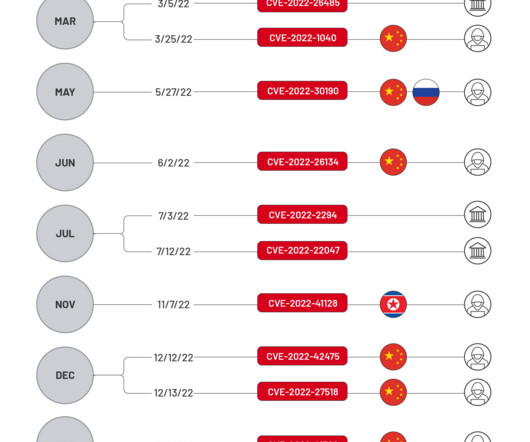Click the China flag next to CVE-2022-1040
This screenshot has height=442, width=530.
(393, 39)
